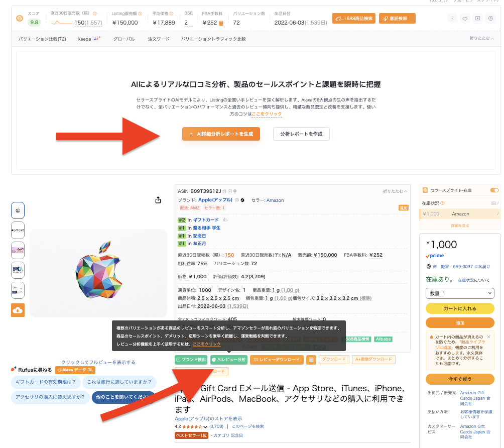Open the 1688商品検索 button
The image size is (504, 448).
pyautogui.click(x=354, y=18)
